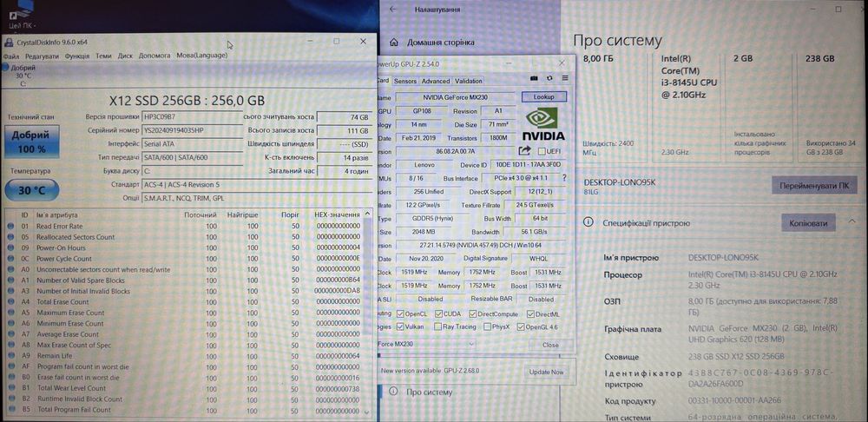Click the info icon beside Про систему in sidebar

[x=393, y=392]
